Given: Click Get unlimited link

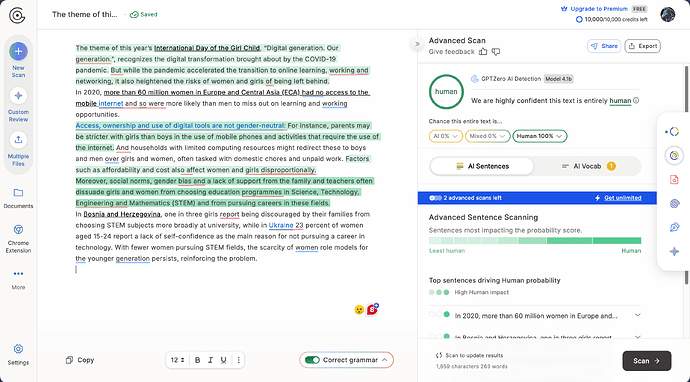Looking at the screenshot, I should pos(623,198).
